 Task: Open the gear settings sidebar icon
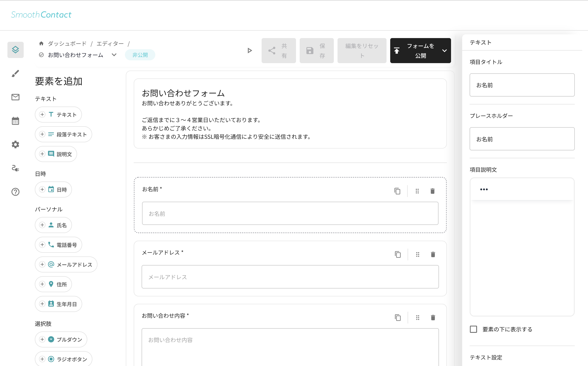pyautogui.click(x=16, y=145)
